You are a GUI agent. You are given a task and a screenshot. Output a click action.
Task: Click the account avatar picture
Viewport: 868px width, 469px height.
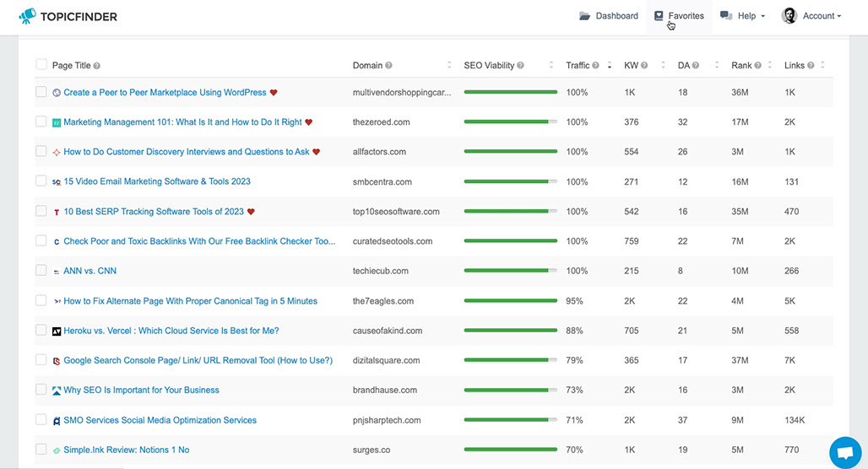(789, 15)
